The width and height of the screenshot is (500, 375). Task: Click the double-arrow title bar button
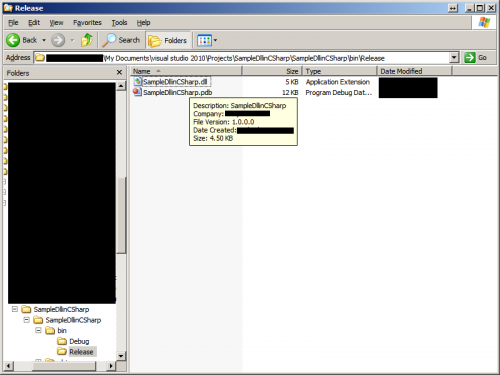coord(453,8)
